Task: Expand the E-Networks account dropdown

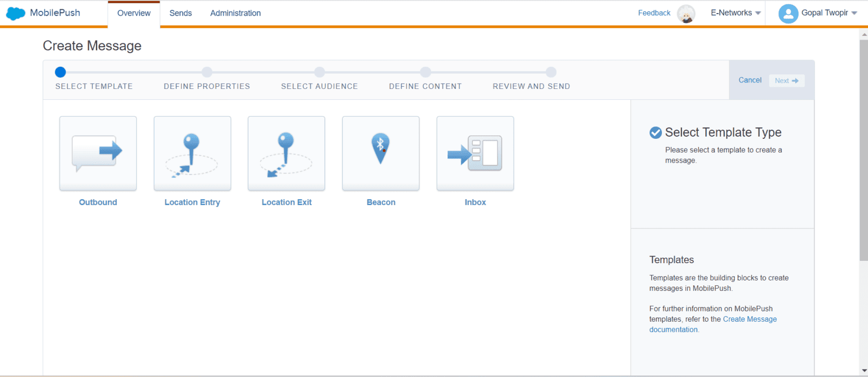Action: click(x=736, y=13)
